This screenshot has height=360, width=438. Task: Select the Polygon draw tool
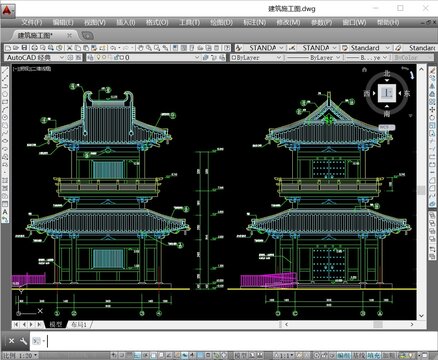[5, 94]
